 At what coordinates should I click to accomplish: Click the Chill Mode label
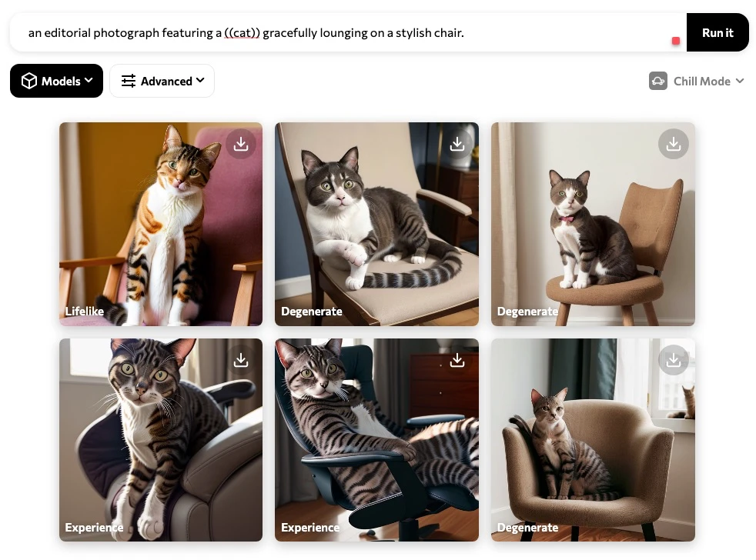(x=701, y=81)
